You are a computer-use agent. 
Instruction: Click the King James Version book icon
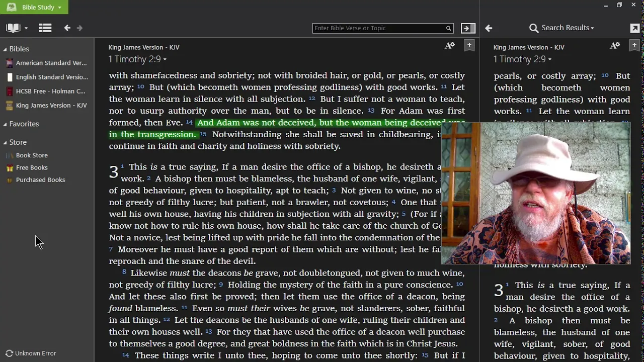click(9, 105)
